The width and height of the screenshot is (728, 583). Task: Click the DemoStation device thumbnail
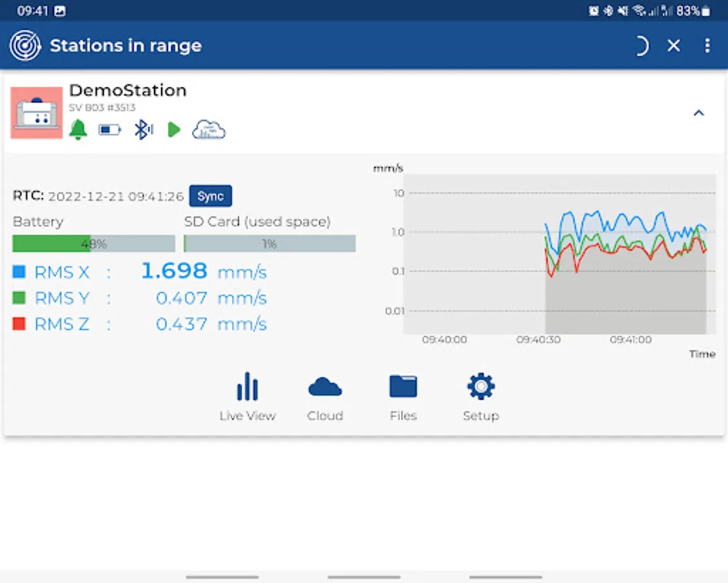click(37, 113)
